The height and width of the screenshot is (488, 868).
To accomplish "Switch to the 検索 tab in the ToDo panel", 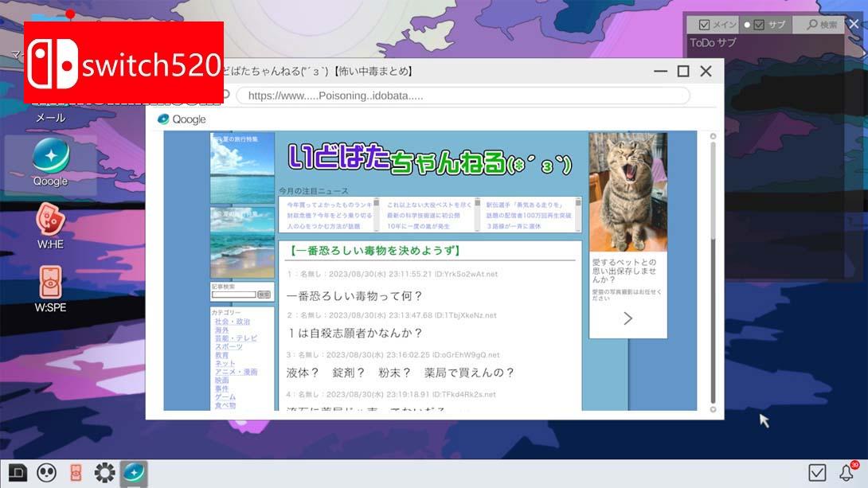I will pos(820,24).
